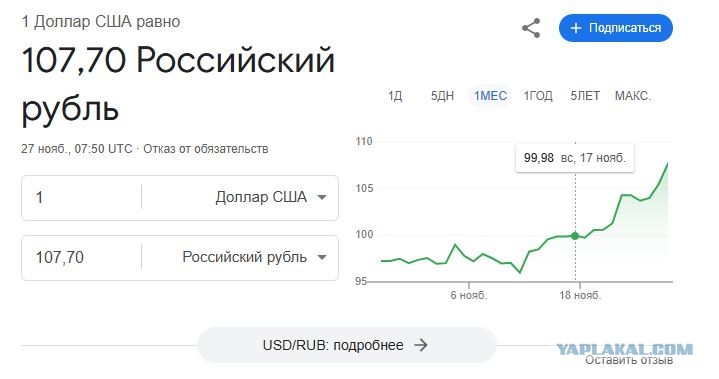Expand the Российский рубль currency dropdown arrow
The width and height of the screenshot is (719, 379).
(322, 257)
